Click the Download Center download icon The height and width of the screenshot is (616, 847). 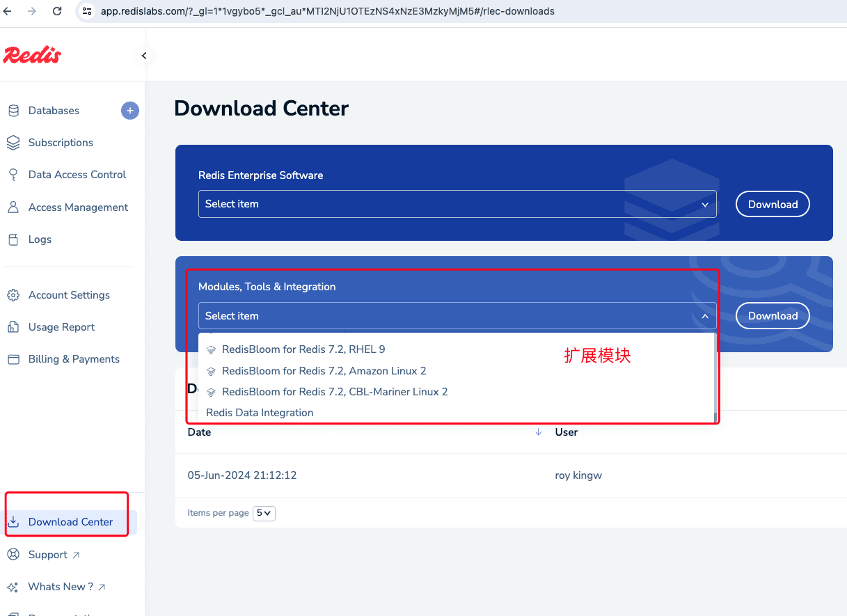point(13,522)
